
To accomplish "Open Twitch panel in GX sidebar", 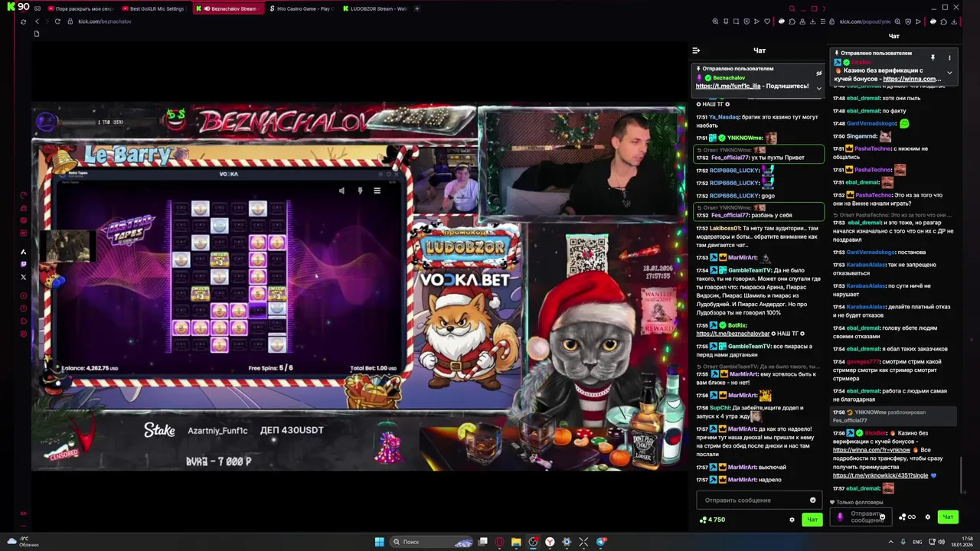I will click(23, 264).
